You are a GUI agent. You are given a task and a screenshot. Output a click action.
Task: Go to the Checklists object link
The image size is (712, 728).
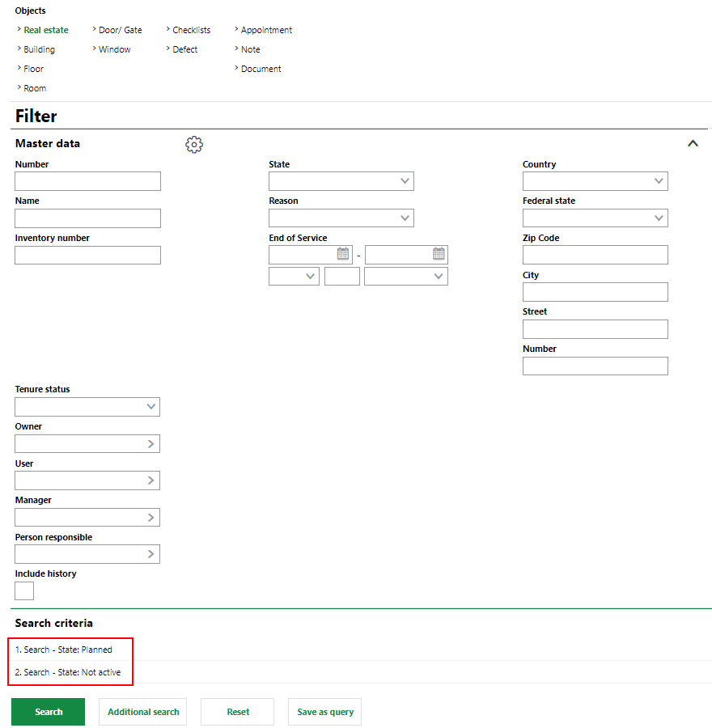coord(191,30)
